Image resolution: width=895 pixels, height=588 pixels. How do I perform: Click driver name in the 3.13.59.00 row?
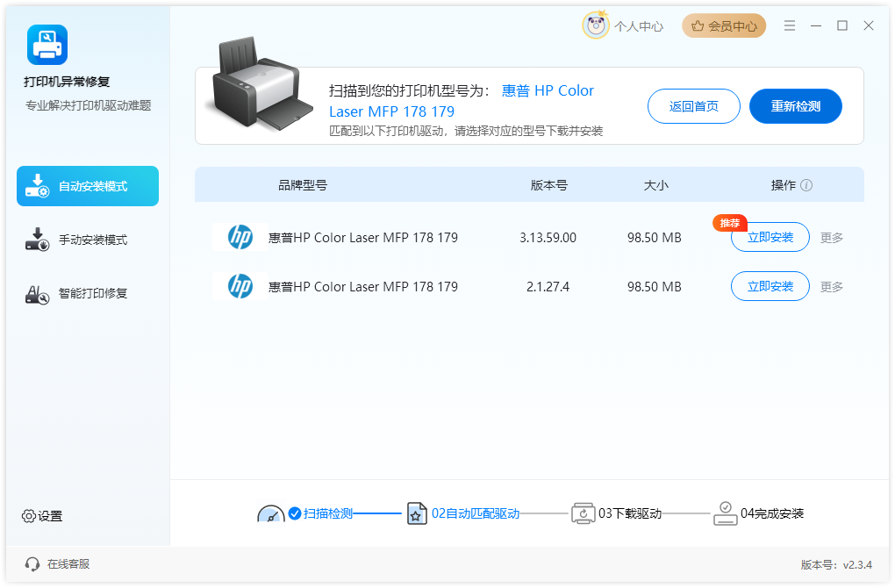pos(363,238)
